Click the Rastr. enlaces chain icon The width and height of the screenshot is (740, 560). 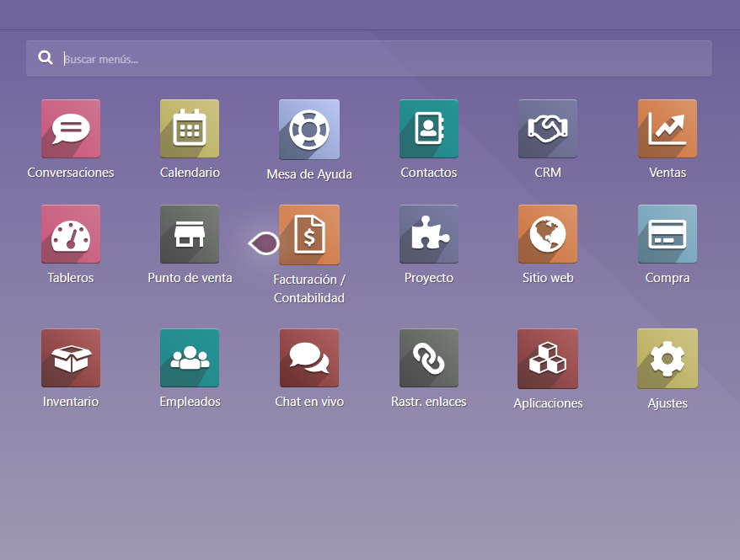429,358
